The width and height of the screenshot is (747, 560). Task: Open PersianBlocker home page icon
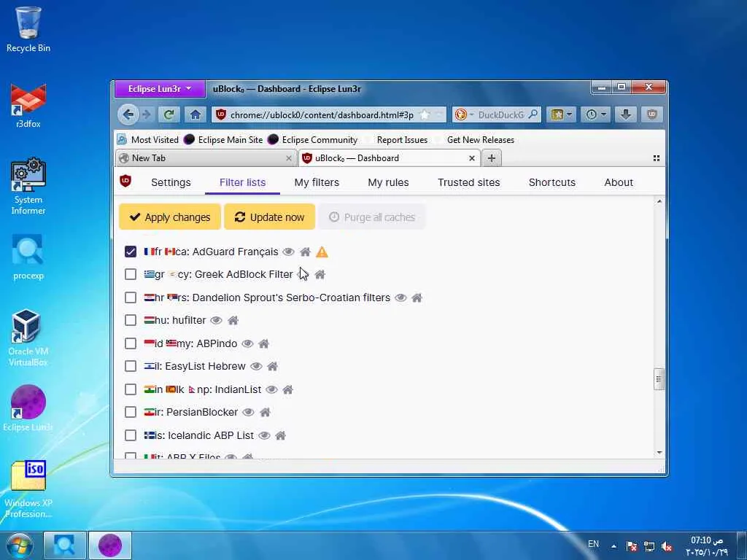[266, 413]
